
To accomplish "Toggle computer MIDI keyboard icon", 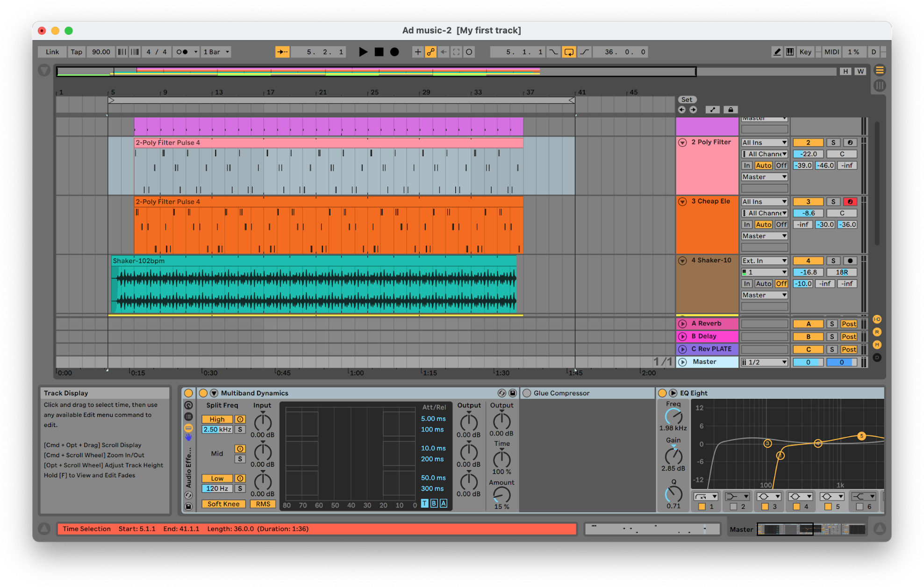I will 789,52.
